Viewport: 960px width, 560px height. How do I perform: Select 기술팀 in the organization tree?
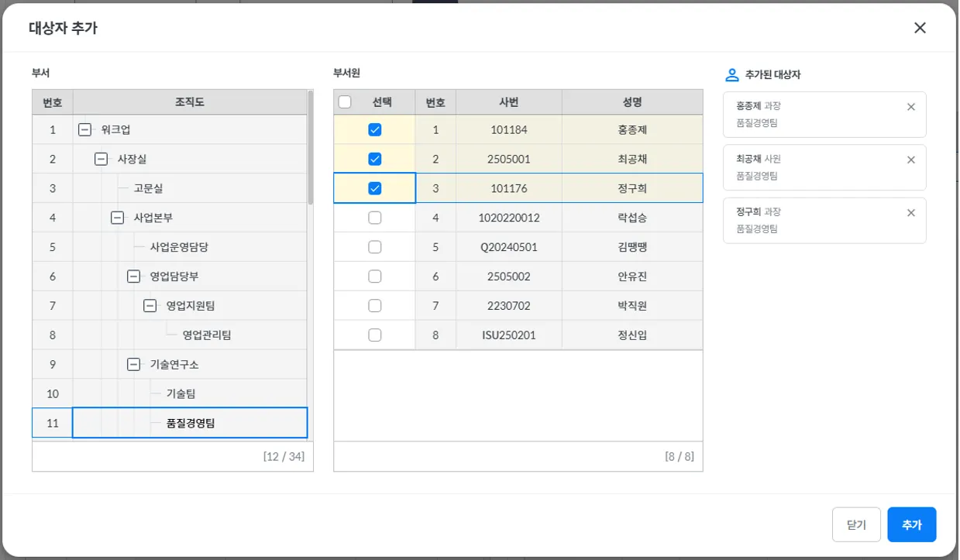pyautogui.click(x=181, y=394)
